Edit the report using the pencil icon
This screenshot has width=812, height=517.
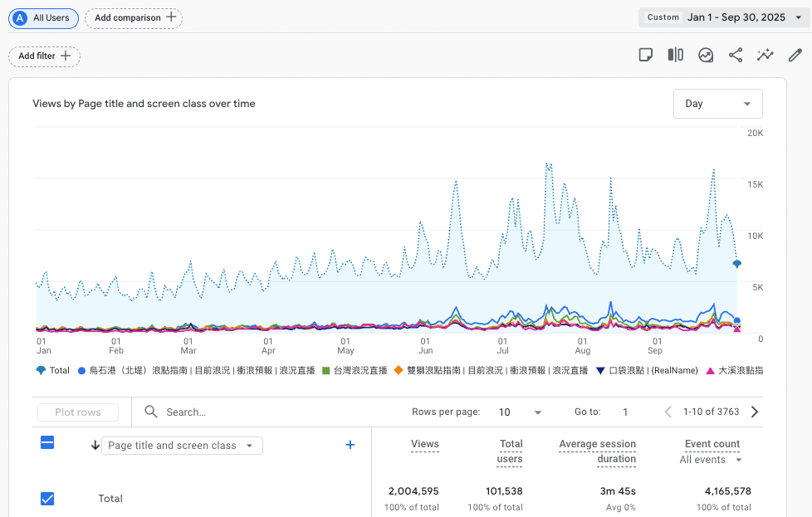(795, 55)
